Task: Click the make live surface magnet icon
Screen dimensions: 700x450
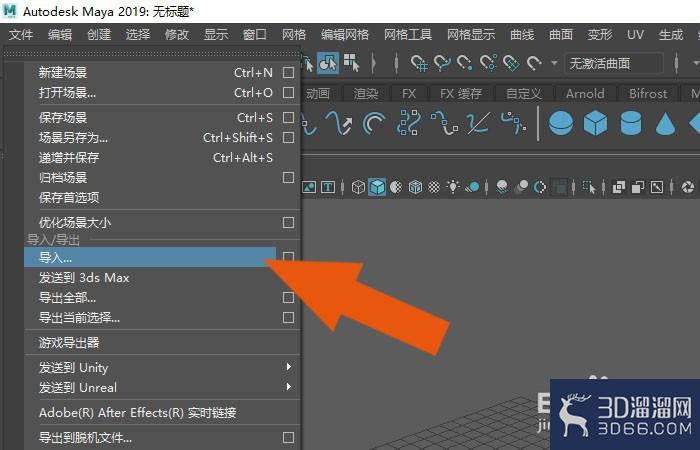Action: point(534,63)
